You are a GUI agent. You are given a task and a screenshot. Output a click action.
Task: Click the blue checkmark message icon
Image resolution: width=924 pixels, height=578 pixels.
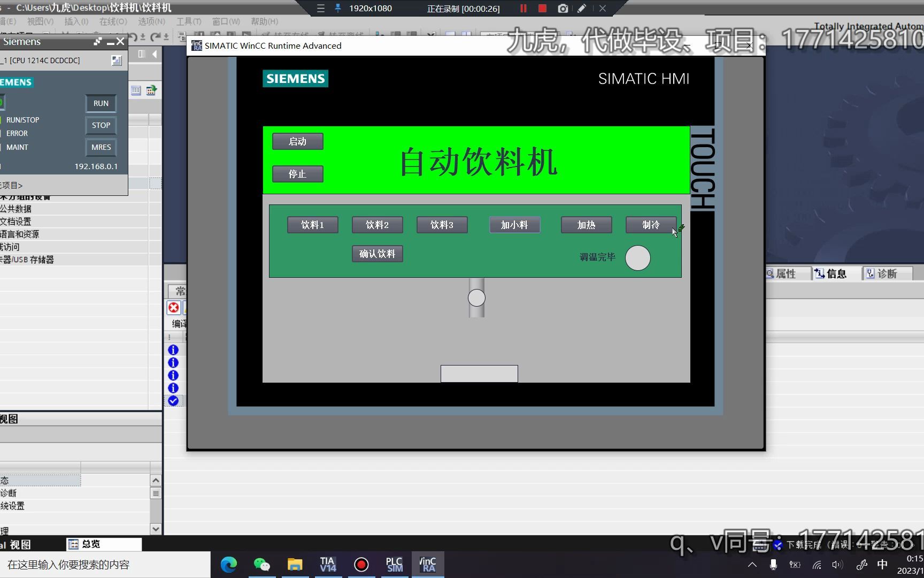coord(173,401)
